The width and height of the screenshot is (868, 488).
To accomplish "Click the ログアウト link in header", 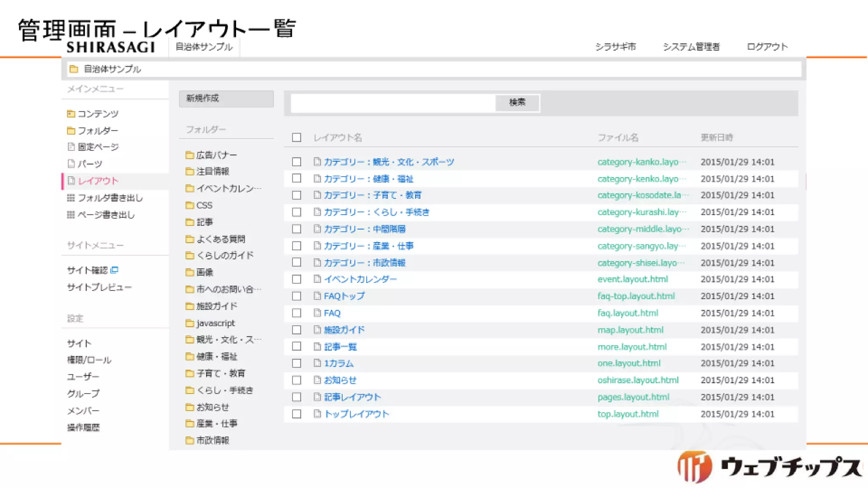I will click(767, 47).
